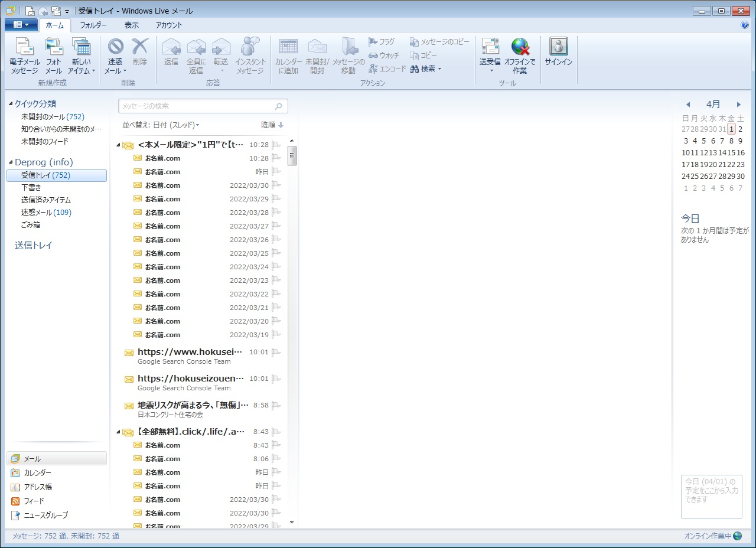The width and height of the screenshot is (756, 548).
Task: Go to next month in calendar
Action: [x=738, y=105]
